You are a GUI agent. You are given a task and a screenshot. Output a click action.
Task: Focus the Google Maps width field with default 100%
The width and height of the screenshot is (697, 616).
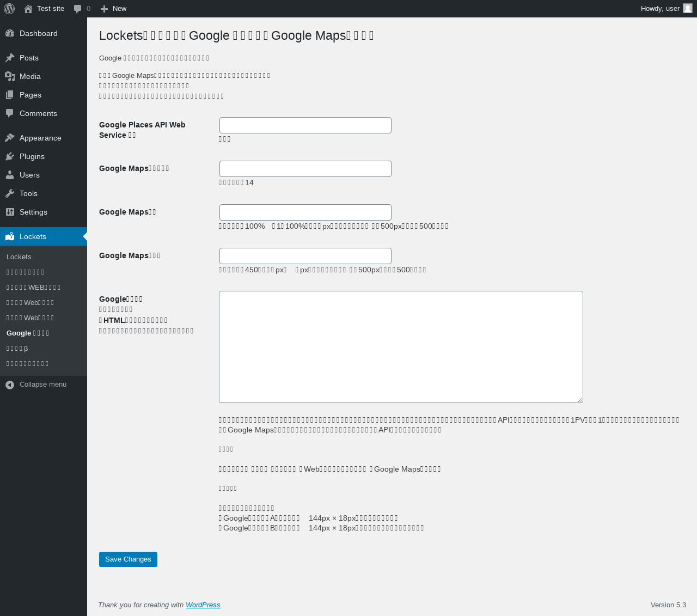305,212
